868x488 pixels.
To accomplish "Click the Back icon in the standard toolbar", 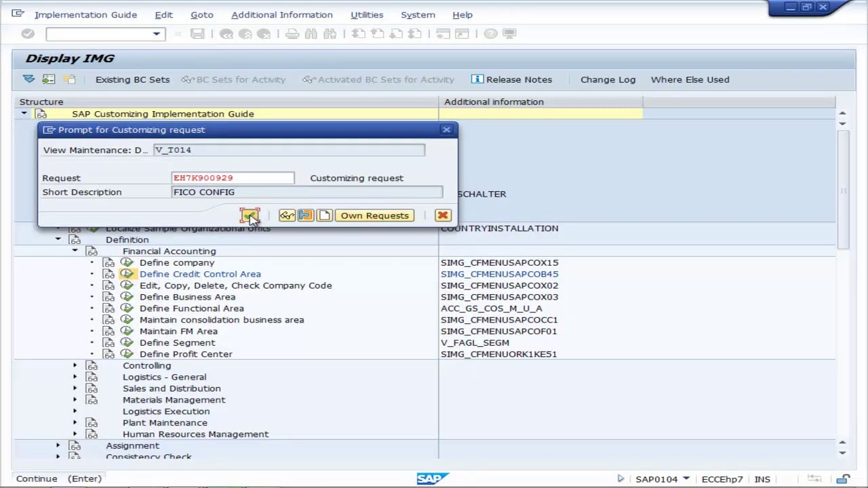I will tap(226, 34).
